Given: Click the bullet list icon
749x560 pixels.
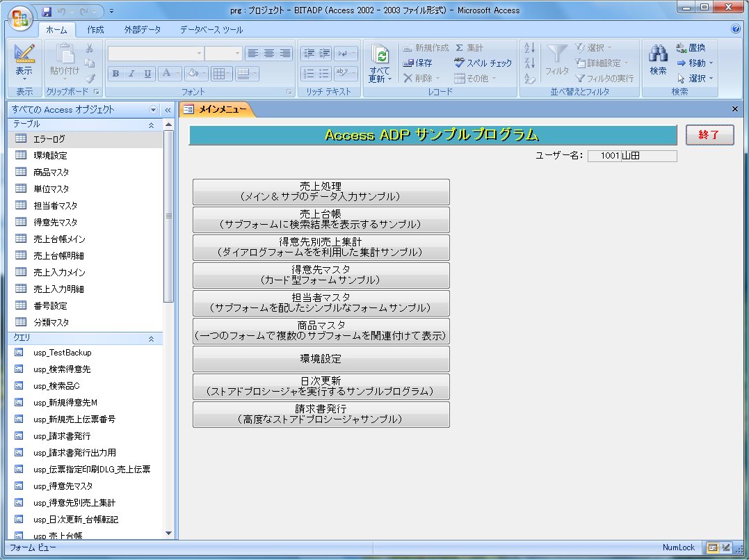Looking at the screenshot, I should [x=324, y=74].
